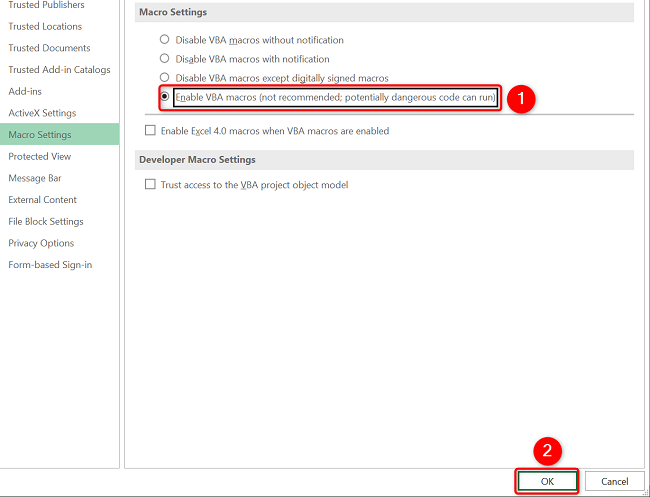
Task: Go to Message Bar settings
Action: [35, 178]
